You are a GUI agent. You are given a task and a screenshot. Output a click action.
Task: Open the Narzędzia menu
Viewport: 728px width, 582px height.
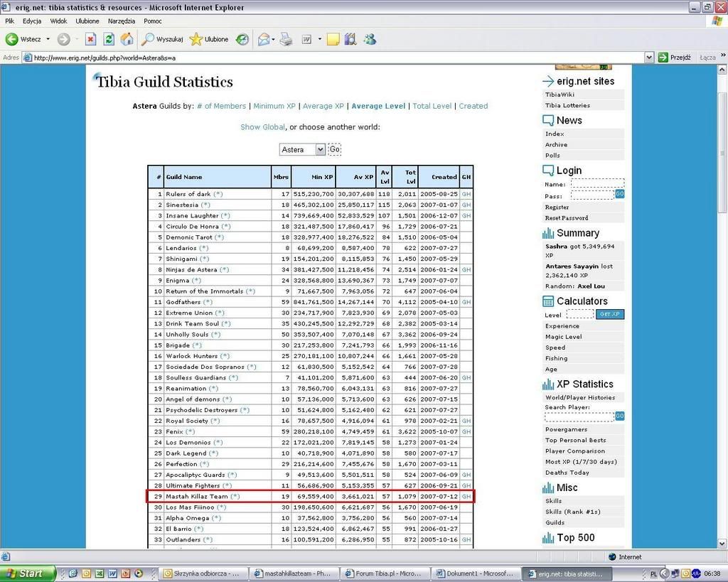coord(121,21)
